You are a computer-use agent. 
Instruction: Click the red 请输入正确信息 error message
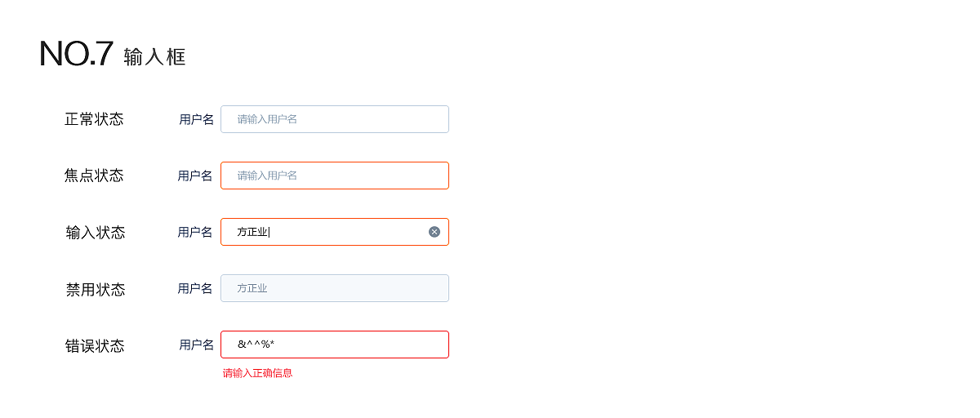(257, 373)
